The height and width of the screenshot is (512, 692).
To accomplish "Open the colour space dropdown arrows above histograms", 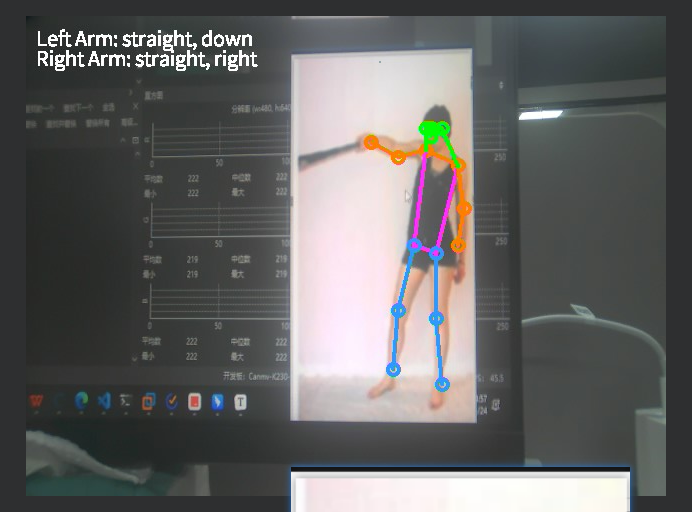I will (501, 85).
